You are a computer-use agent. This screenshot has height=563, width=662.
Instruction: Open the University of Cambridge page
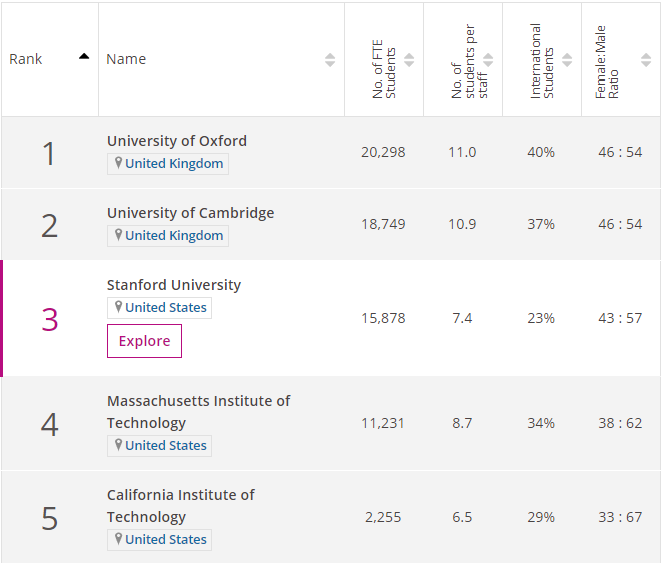point(190,213)
